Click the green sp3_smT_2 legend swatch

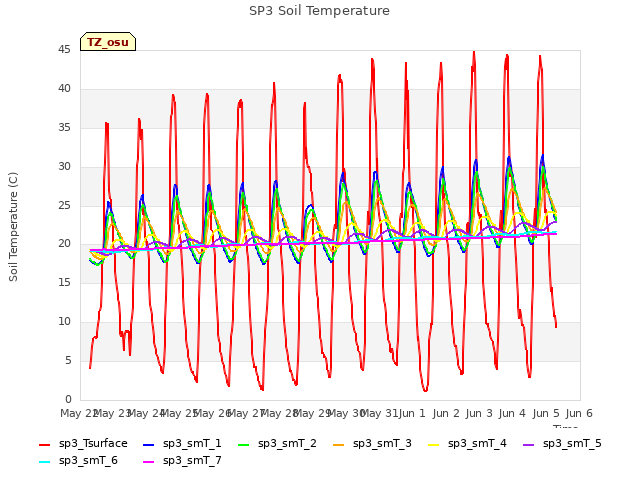point(244,444)
